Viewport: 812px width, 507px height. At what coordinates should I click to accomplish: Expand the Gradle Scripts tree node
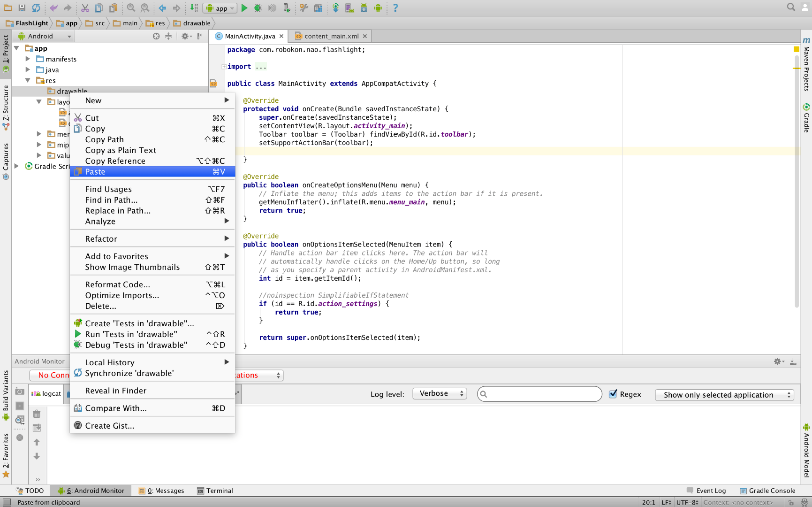click(16, 166)
